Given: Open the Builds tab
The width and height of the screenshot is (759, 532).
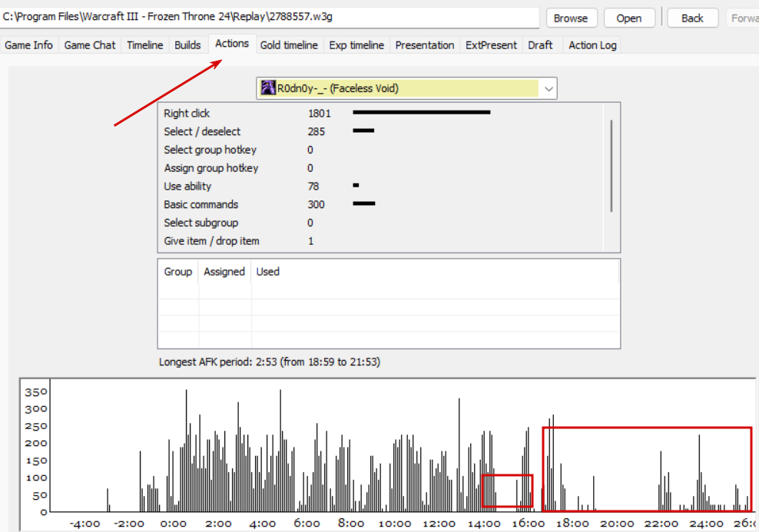Looking at the screenshot, I should click(187, 45).
